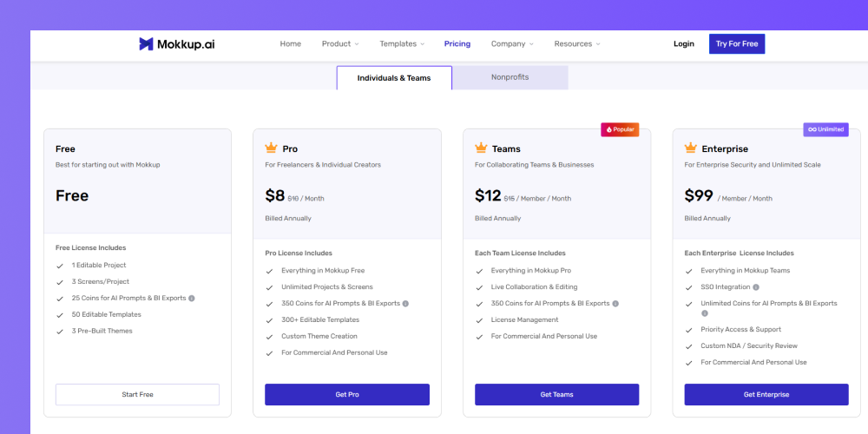Viewport: 868px width, 434px height.
Task: Click info icon after Teams plan's 350 Coins
Action: click(x=615, y=303)
